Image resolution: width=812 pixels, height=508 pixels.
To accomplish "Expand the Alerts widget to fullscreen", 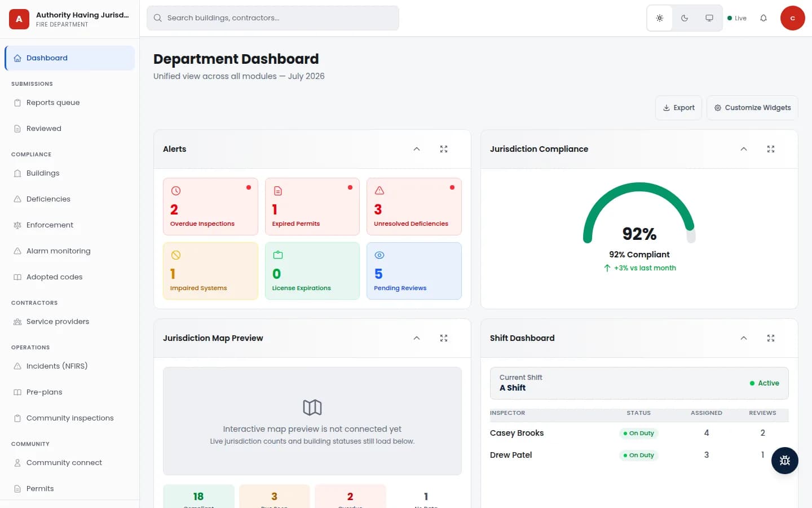I will (x=444, y=149).
